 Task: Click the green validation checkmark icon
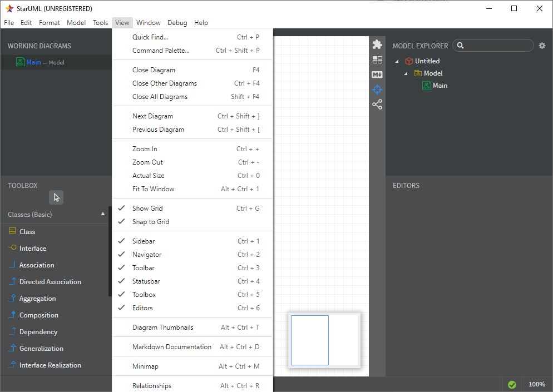point(512,385)
